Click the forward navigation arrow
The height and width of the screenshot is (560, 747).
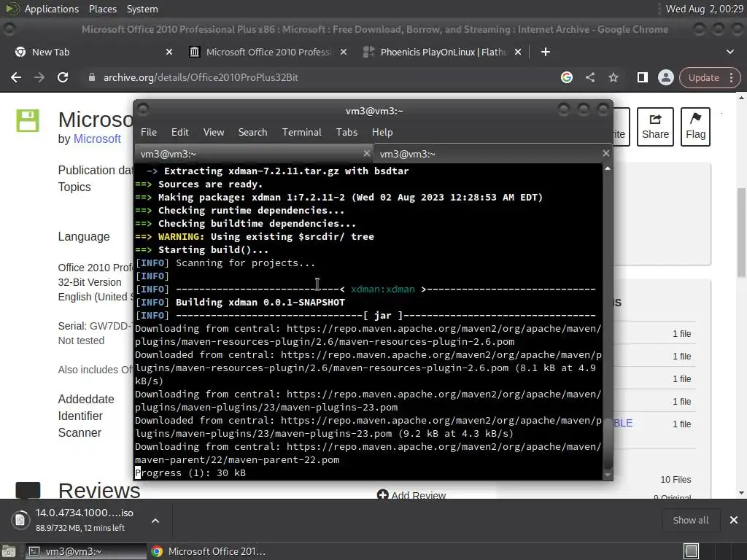[39, 77]
